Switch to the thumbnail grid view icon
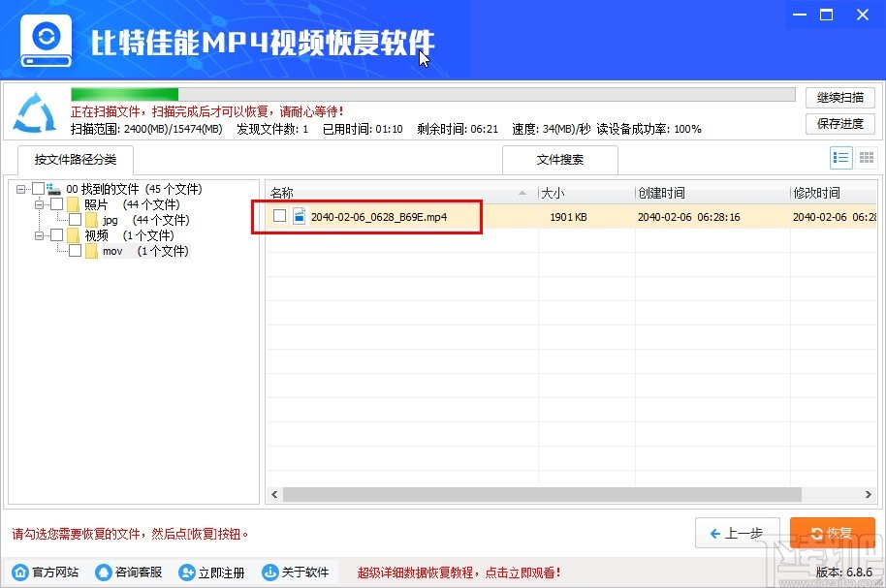The height and width of the screenshot is (588, 886). 867,158
